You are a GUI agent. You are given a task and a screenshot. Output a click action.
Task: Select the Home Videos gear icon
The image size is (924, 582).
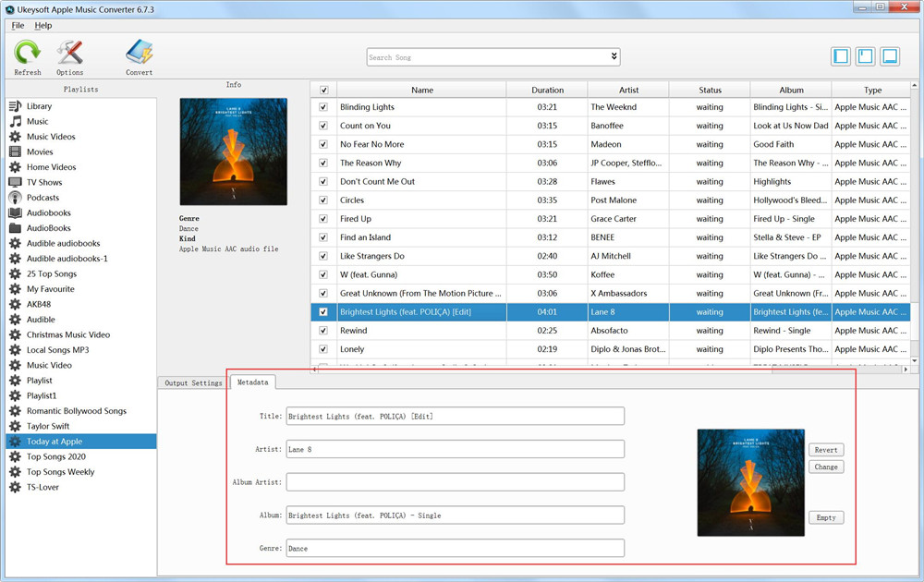[16, 167]
